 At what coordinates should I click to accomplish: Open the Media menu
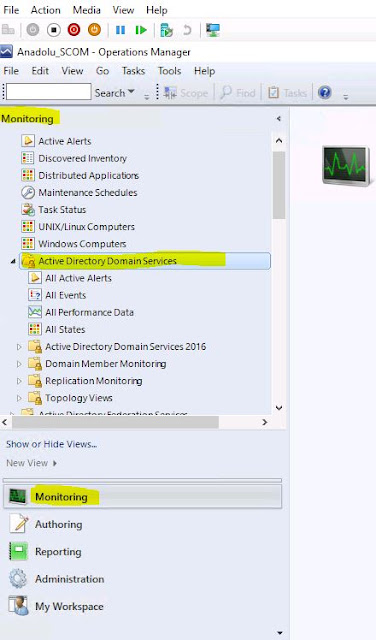87,10
